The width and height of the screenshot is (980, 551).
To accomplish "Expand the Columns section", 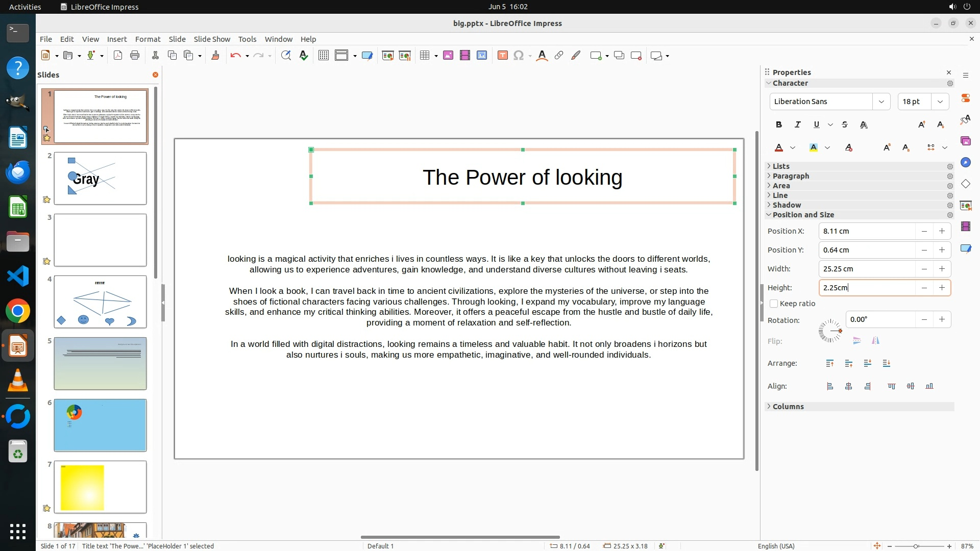I will (788, 407).
